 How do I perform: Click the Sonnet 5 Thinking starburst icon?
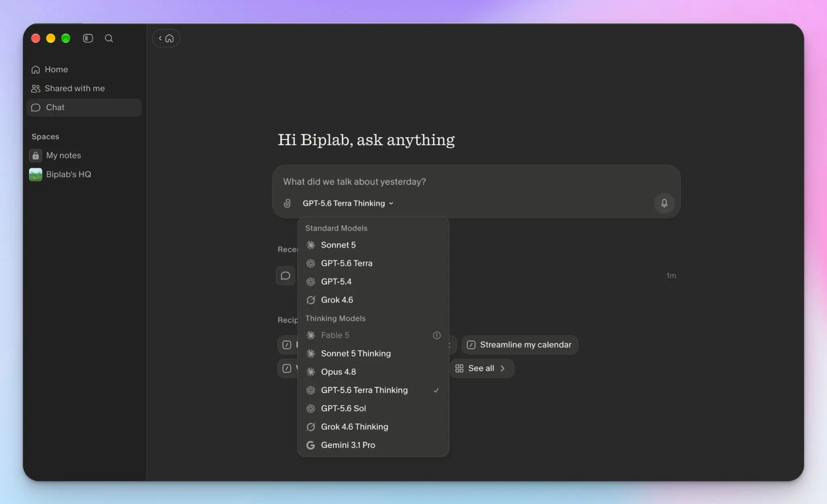311,353
